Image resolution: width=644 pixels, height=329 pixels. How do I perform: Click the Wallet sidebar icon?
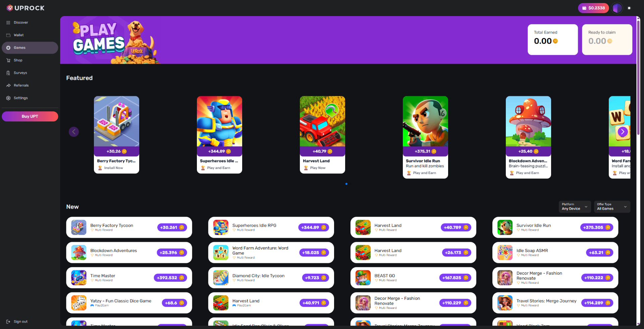8,35
